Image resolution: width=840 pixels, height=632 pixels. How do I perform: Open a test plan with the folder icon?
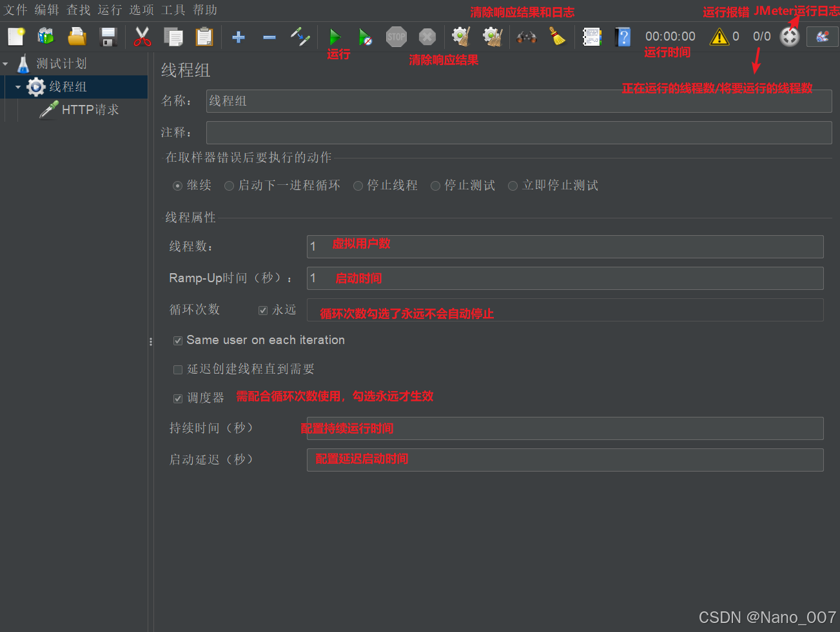coord(77,37)
